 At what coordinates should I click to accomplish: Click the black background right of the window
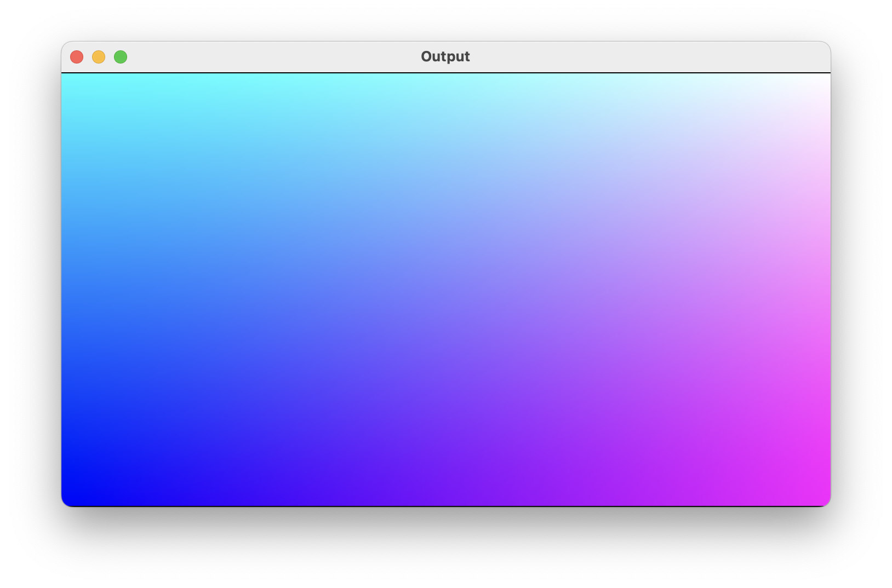[x=861, y=290]
